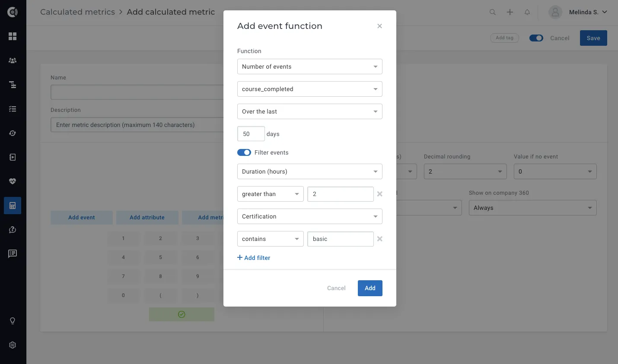Screen dimensions: 618x364
Task: Open the dashboard grid icon in sidebar
Action: pyautogui.click(x=13, y=36)
